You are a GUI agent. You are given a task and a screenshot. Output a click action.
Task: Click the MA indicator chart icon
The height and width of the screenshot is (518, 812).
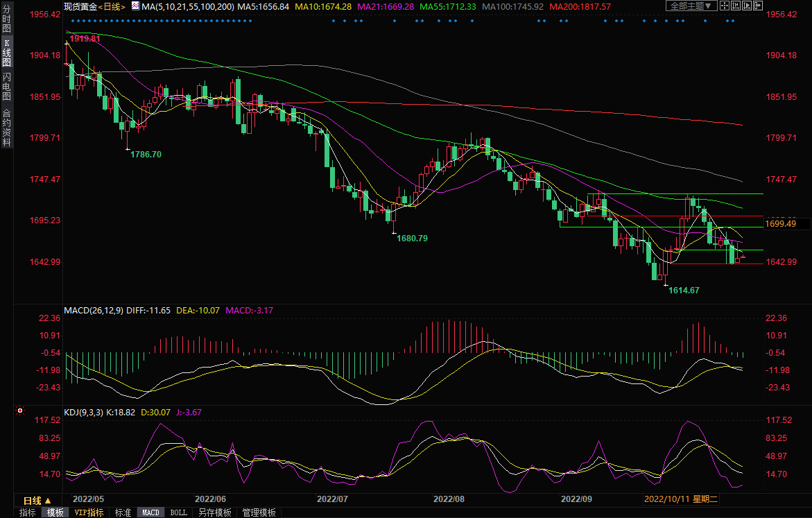point(135,6)
